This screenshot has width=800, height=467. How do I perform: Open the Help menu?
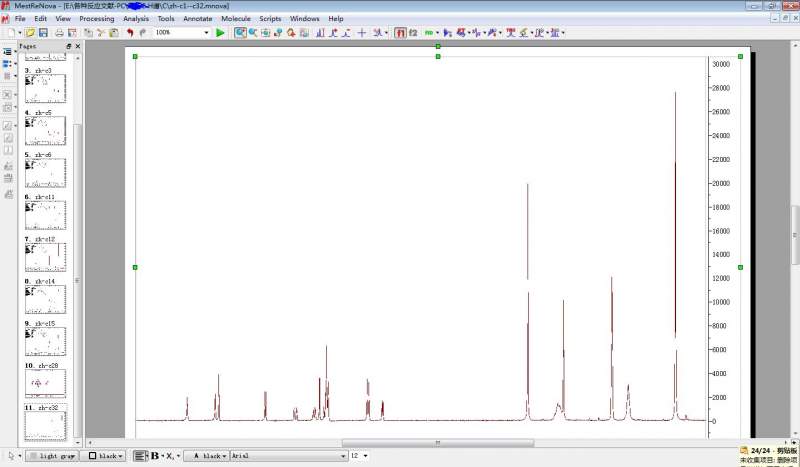tap(336, 18)
